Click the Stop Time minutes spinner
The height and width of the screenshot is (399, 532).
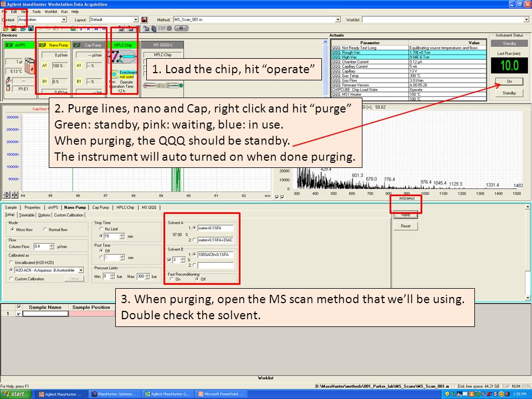122,236
